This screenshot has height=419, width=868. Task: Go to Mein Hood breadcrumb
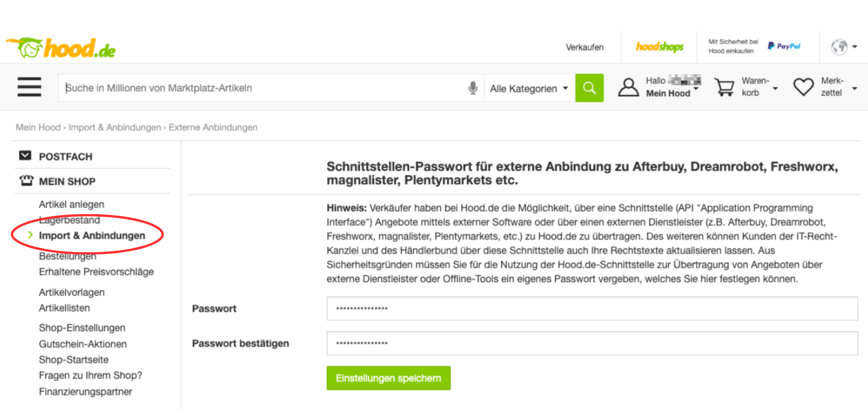(x=38, y=127)
